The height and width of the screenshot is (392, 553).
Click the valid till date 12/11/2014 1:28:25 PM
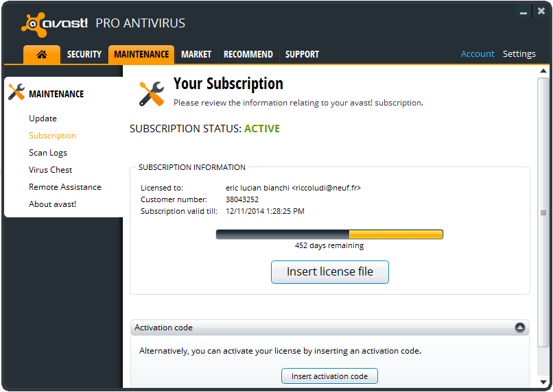pos(266,211)
